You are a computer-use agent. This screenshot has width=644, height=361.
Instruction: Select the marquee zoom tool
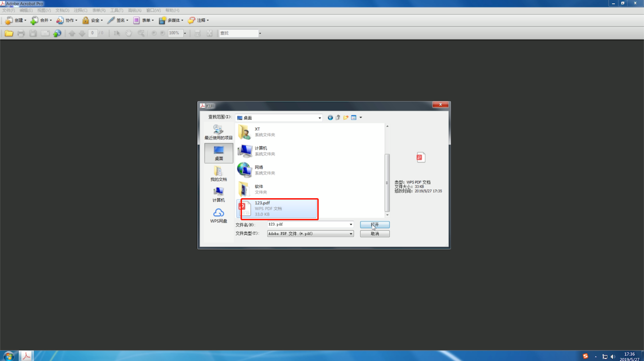pos(141,33)
